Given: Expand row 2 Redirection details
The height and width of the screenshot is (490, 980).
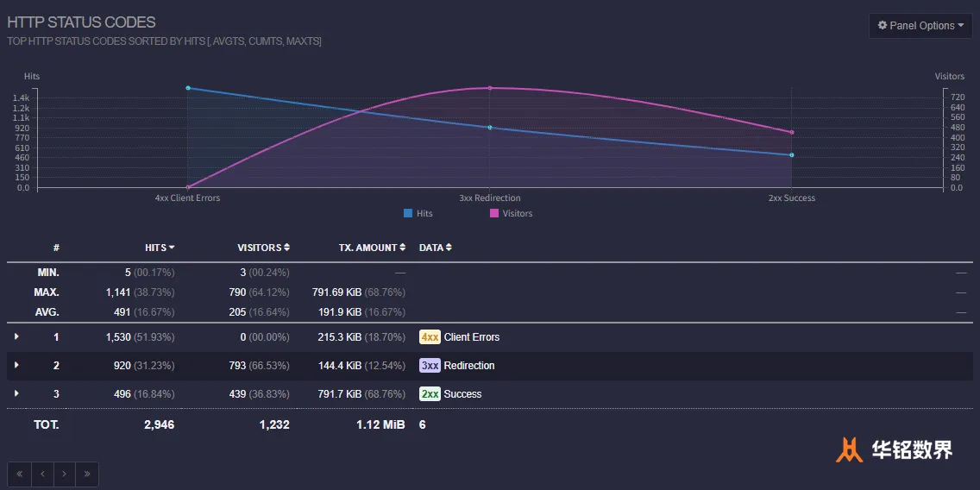Looking at the screenshot, I should [16, 365].
